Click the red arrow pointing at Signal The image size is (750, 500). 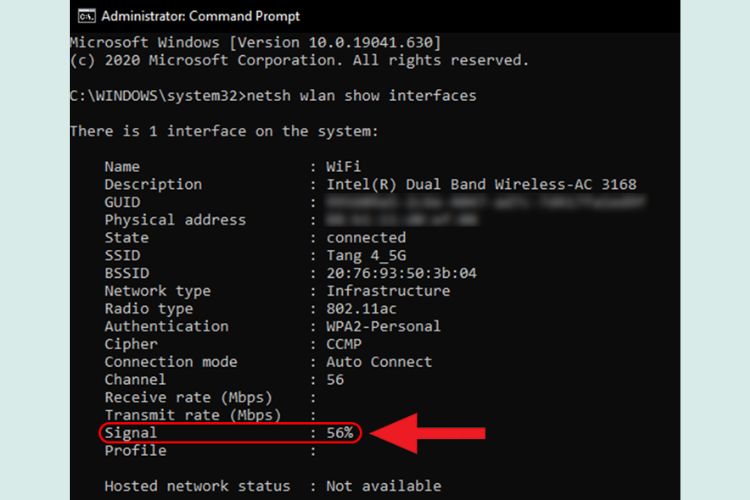(x=428, y=433)
